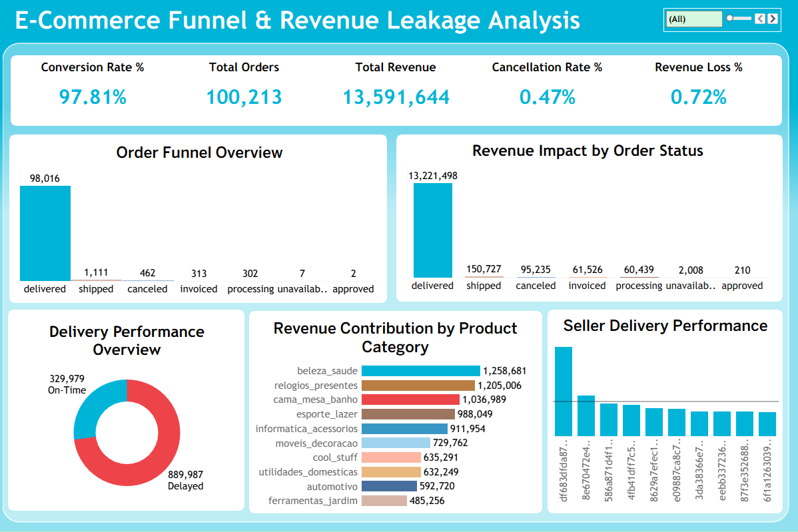
Task: Click the 1,111 shipped orders label
Action: (96, 272)
